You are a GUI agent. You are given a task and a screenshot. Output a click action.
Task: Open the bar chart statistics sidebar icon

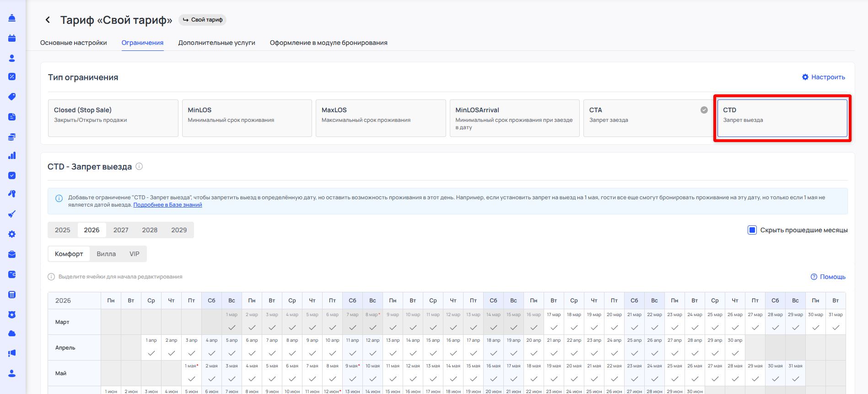pyautogui.click(x=12, y=156)
